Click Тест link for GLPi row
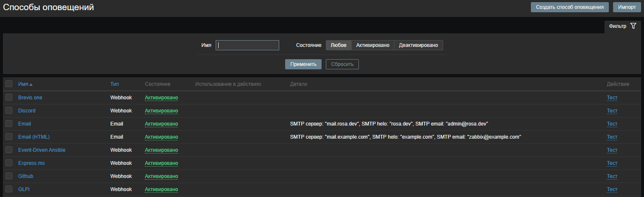 coord(612,189)
